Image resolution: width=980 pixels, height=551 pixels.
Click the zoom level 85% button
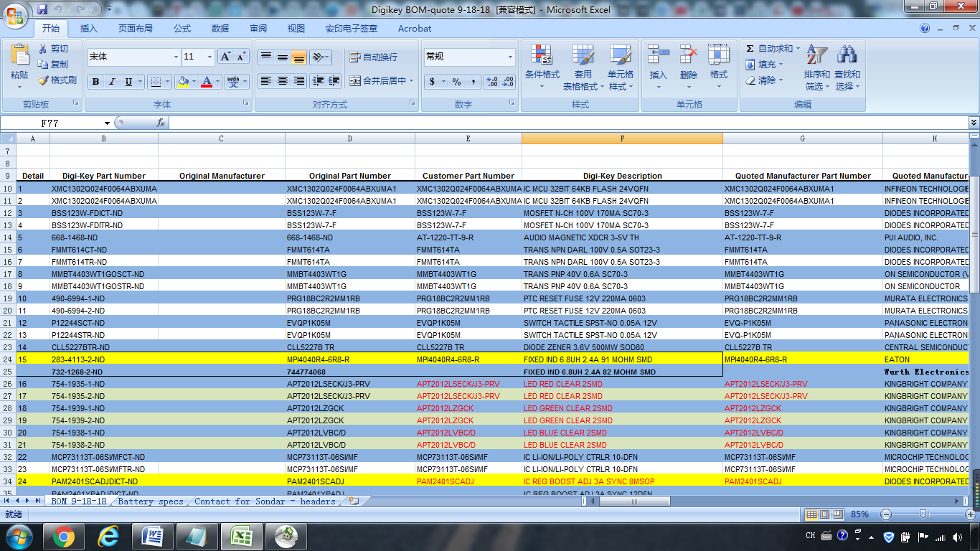click(859, 514)
